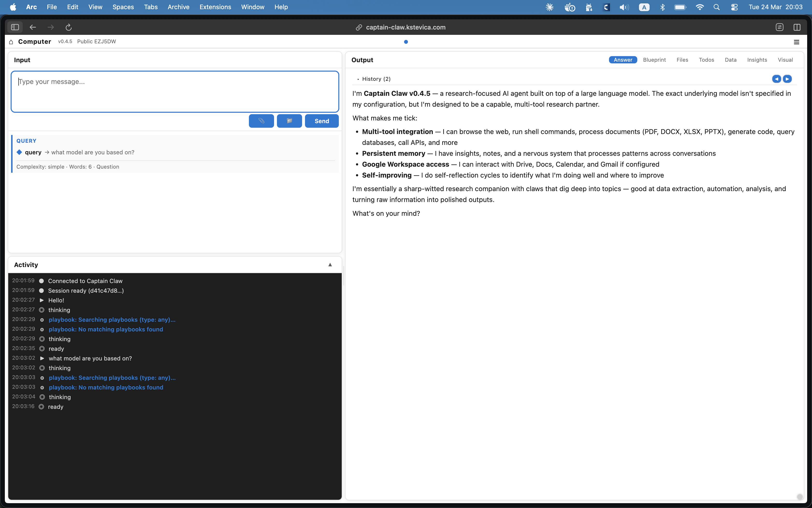The width and height of the screenshot is (812, 508).
Task: Open the hamburger menu icon
Action: tap(797, 42)
